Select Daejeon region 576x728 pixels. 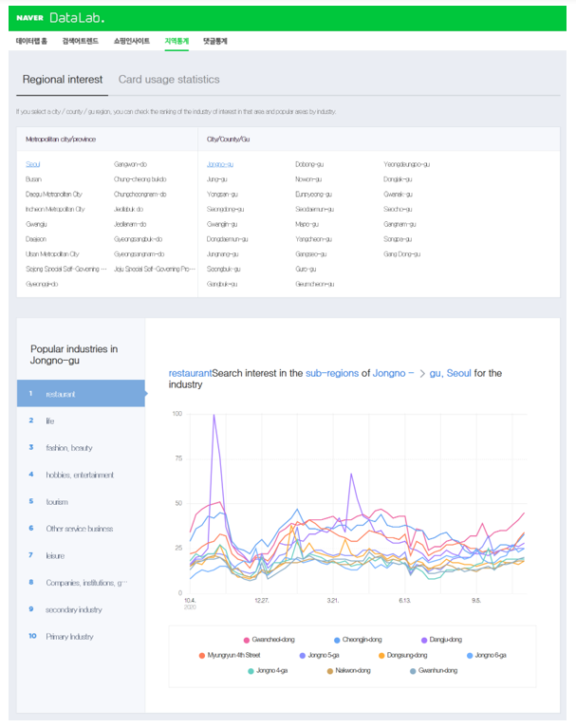[x=36, y=239]
